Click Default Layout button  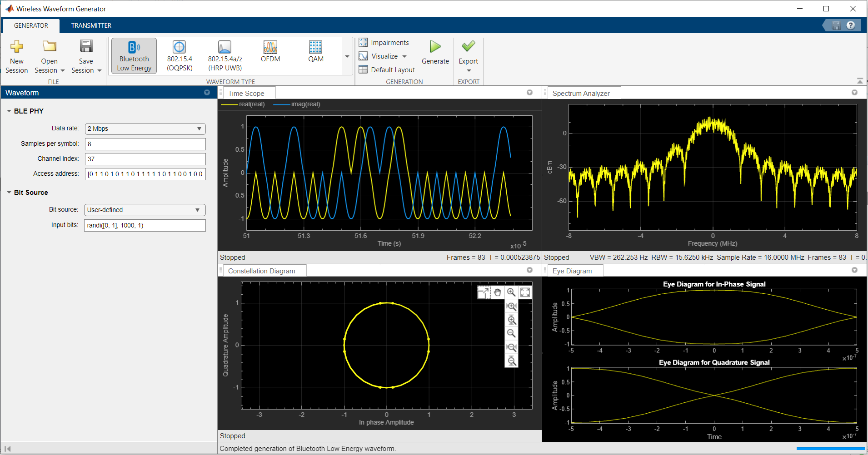click(x=387, y=69)
